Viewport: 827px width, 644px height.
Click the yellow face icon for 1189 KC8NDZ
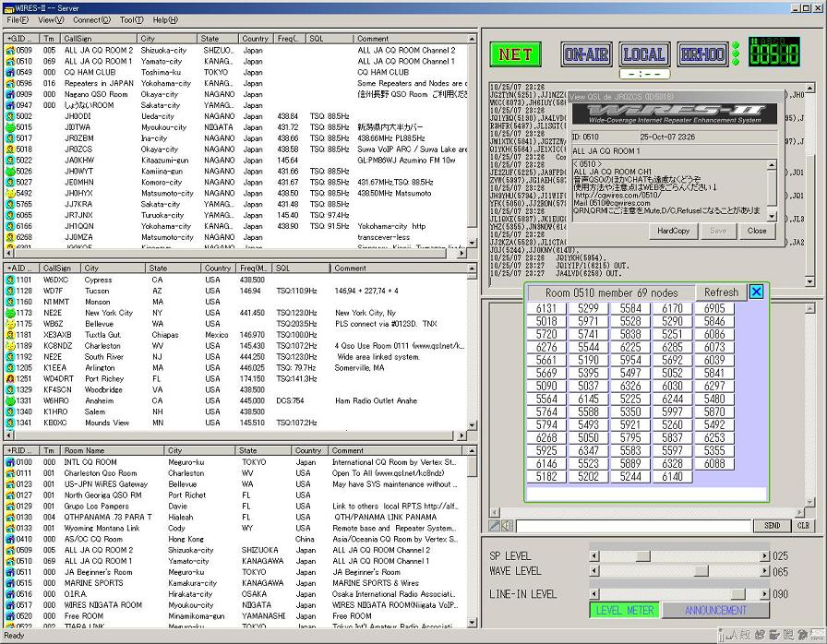point(10,346)
